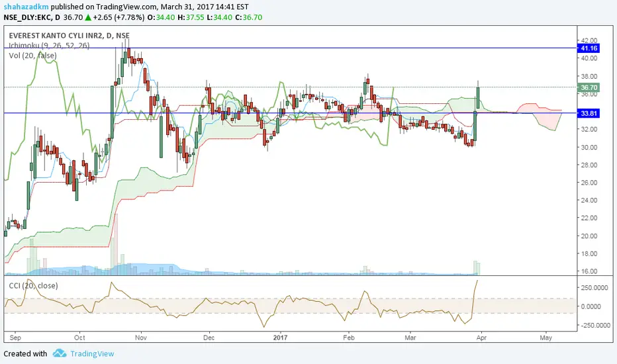Viewport: 617px width, 364px height.
Task: Click the 28.00 price scale value
Action: click(589, 165)
